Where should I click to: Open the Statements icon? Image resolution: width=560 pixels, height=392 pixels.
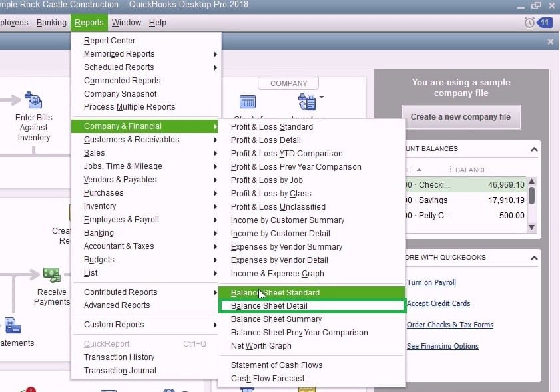[13, 325]
